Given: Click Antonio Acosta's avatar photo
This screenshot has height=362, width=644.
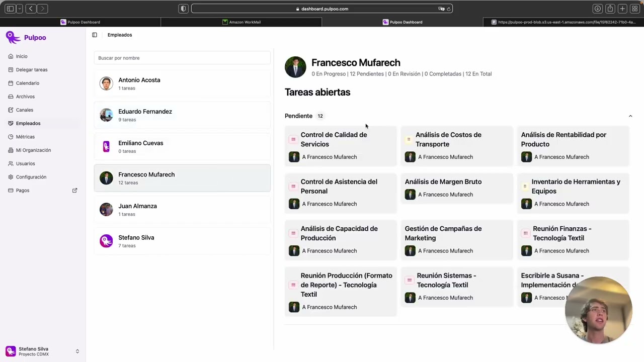Looking at the screenshot, I should coord(106,83).
